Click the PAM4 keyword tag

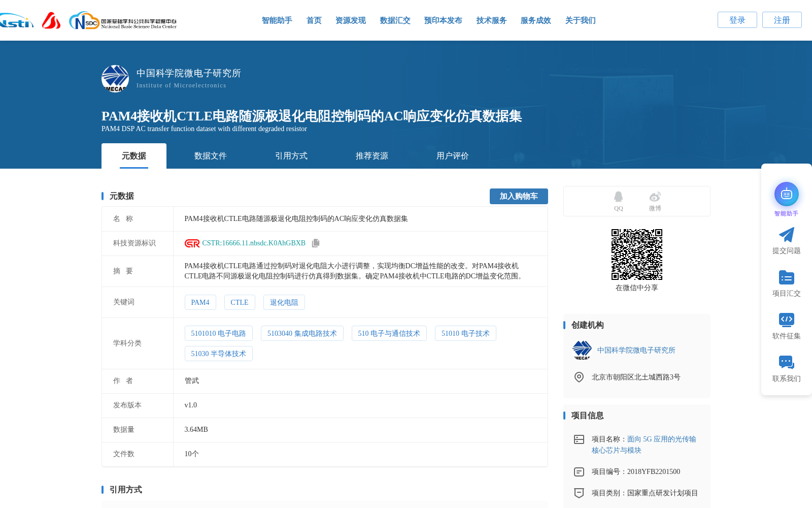click(x=200, y=302)
